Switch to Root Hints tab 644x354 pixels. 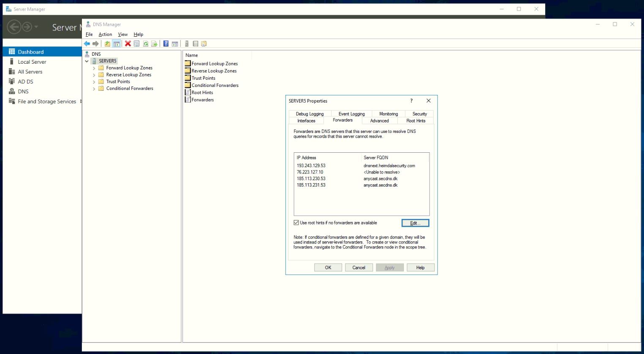[416, 121]
